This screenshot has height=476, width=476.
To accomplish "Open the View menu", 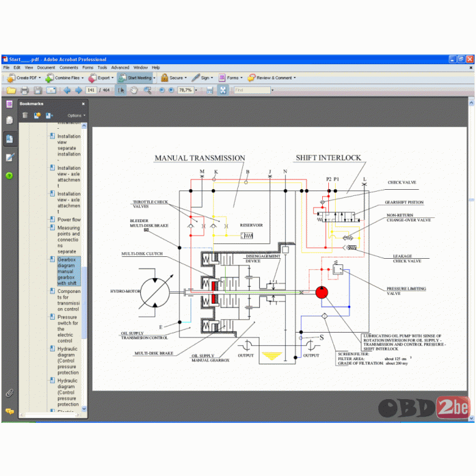I will pyautogui.click(x=29, y=68).
